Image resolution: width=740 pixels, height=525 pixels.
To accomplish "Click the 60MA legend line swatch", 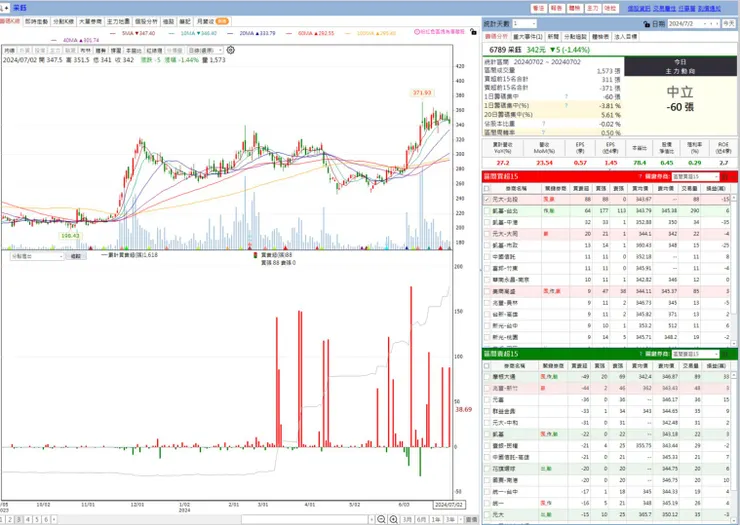I will click(x=289, y=34).
